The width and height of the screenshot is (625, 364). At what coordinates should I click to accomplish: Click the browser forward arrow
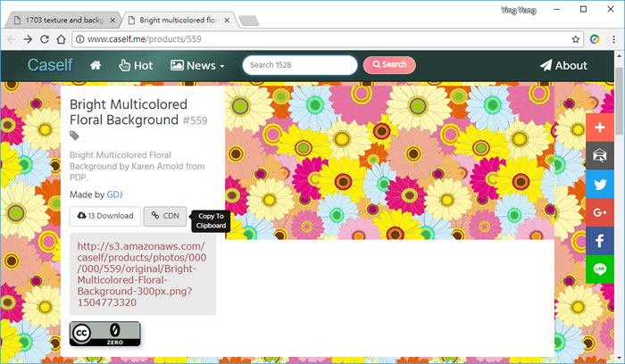(28, 39)
